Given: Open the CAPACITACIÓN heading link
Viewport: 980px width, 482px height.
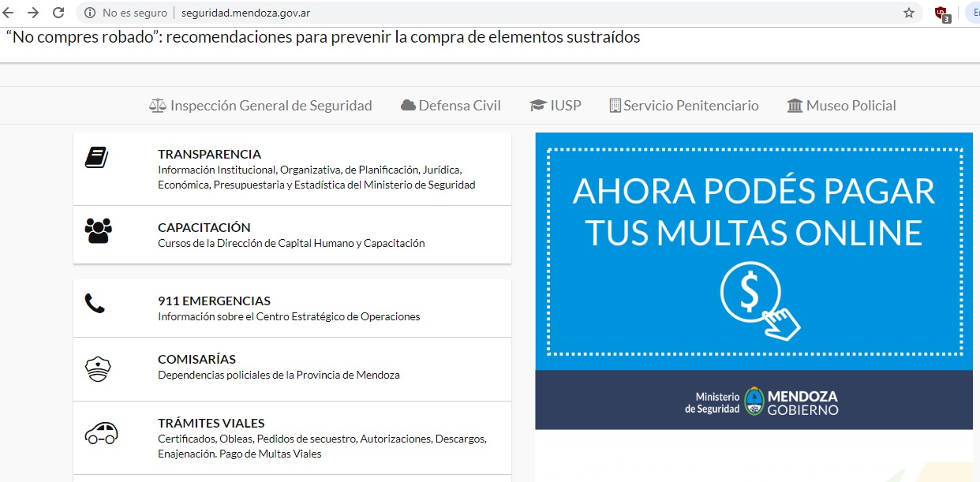Looking at the screenshot, I should tap(204, 227).
